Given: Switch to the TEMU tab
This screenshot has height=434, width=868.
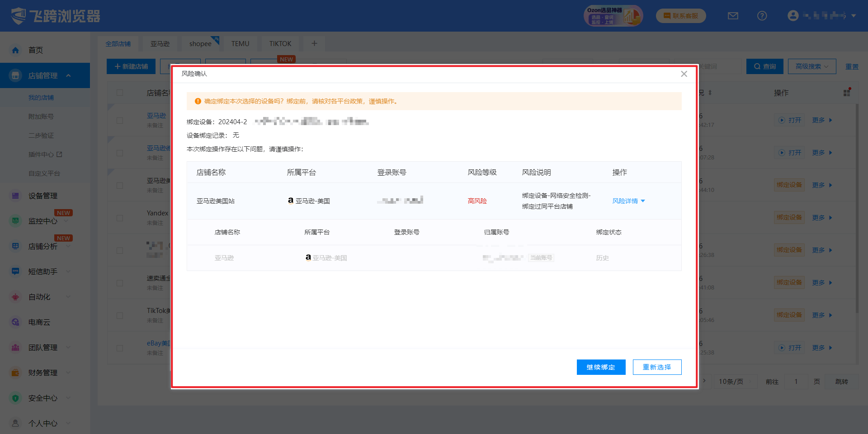Looking at the screenshot, I should click(x=240, y=44).
